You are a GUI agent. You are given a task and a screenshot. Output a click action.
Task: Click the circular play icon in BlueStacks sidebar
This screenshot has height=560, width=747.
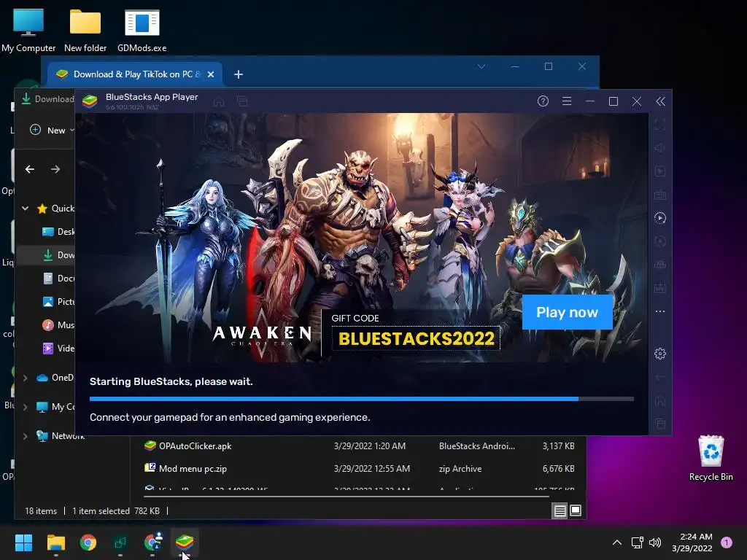coord(659,218)
